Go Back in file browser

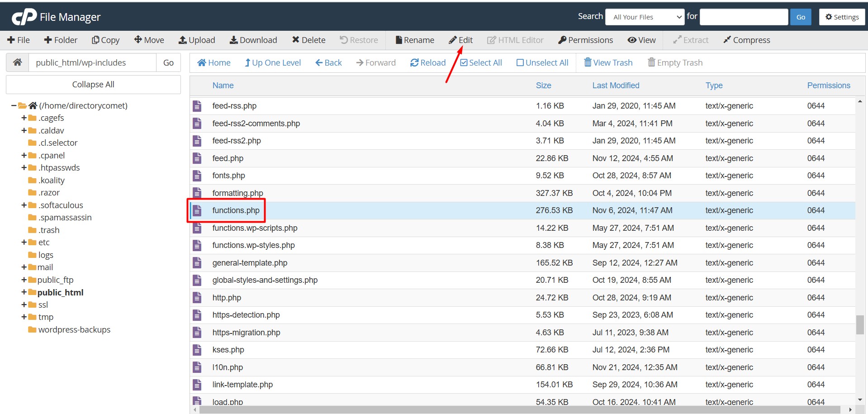pyautogui.click(x=328, y=62)
